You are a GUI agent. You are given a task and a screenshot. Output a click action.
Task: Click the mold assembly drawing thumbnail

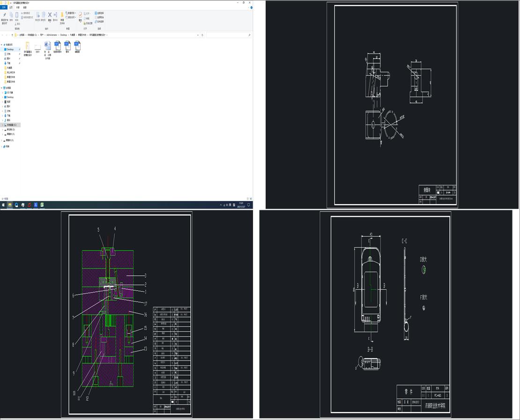click(126, 314)
